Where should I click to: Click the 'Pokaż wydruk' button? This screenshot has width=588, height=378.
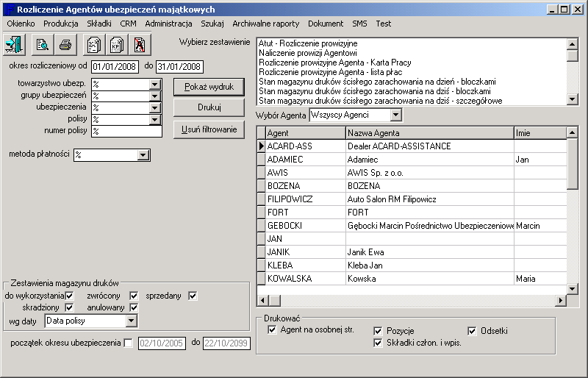209,87
